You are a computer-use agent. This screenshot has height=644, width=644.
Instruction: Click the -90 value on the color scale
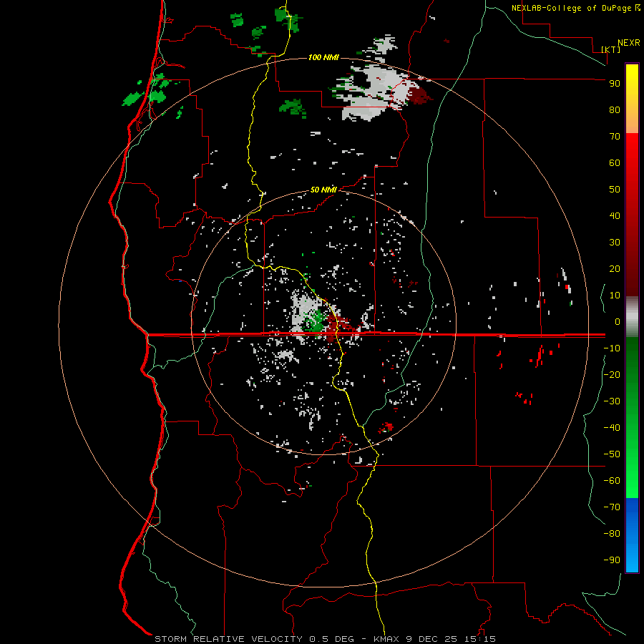612,560
